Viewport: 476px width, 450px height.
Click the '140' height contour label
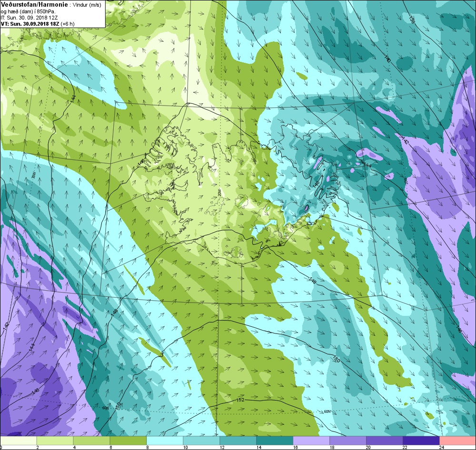[387, 59]
